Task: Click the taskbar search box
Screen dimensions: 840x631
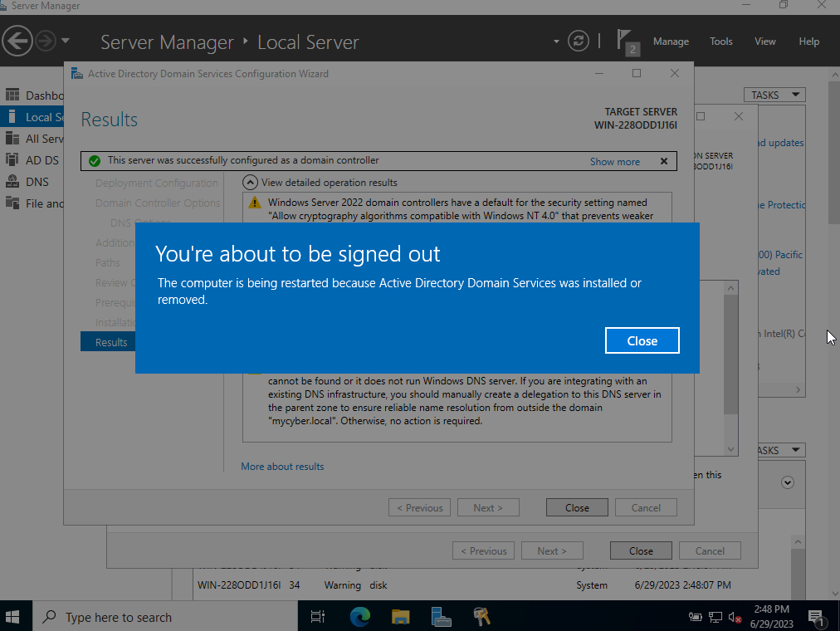Action: 165,617
